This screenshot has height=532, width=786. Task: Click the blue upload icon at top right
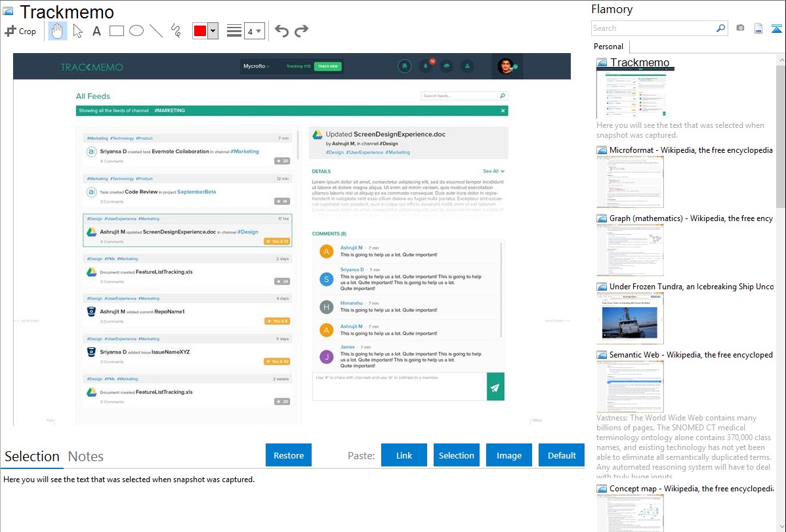point(776,29)
